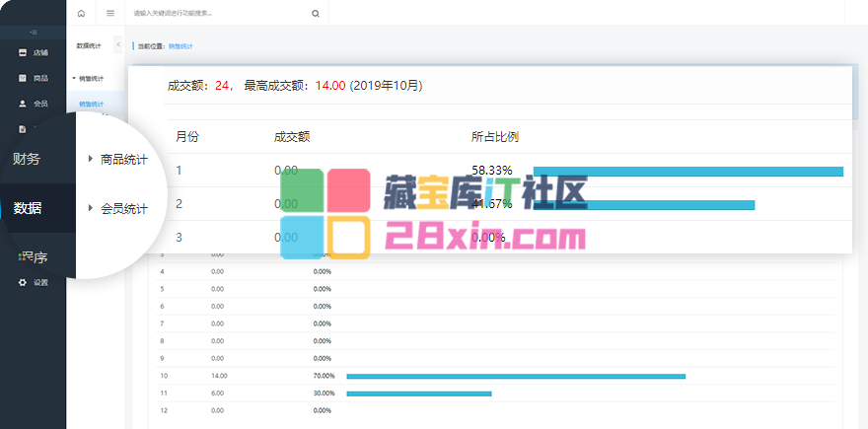Click the 销售统计 breadcrumb link
Image resolution: width=868 pixels, height=429 pixels.
point(181,46)
